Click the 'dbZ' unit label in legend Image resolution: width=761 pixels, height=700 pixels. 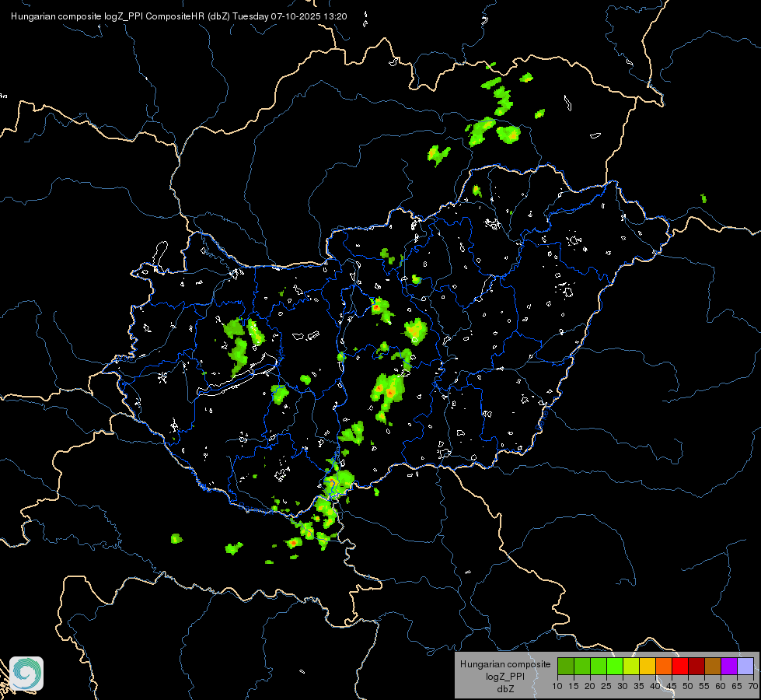tap(505, 689)
